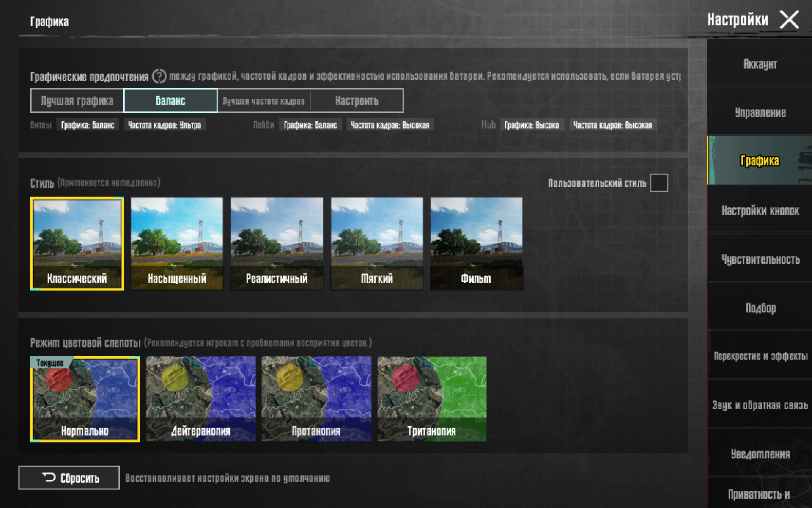Viewport: 812px width, 508px height.
Task: Apply the Фильм style thumbnail
Action: click(x=476, y=243)
